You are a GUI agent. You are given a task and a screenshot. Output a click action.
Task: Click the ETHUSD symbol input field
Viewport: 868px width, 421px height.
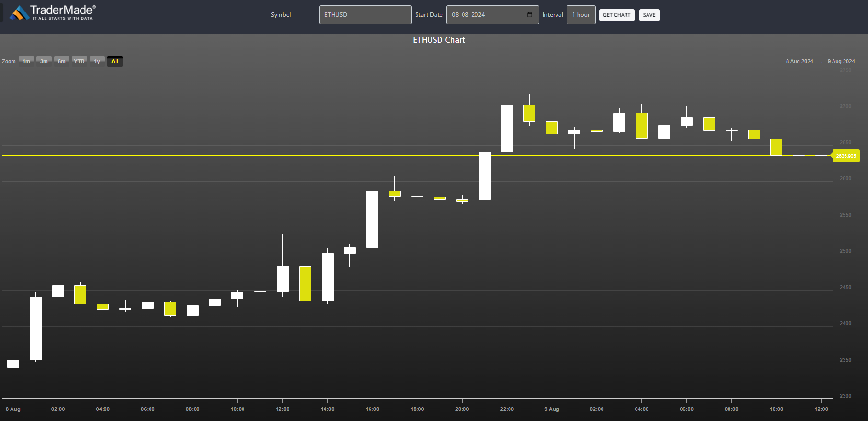pos(365,15)
